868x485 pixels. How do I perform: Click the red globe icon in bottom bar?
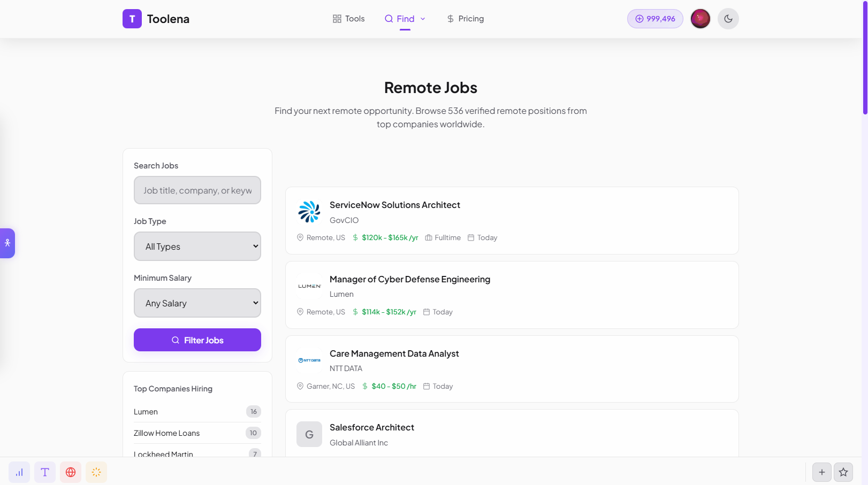pos(71,472)
